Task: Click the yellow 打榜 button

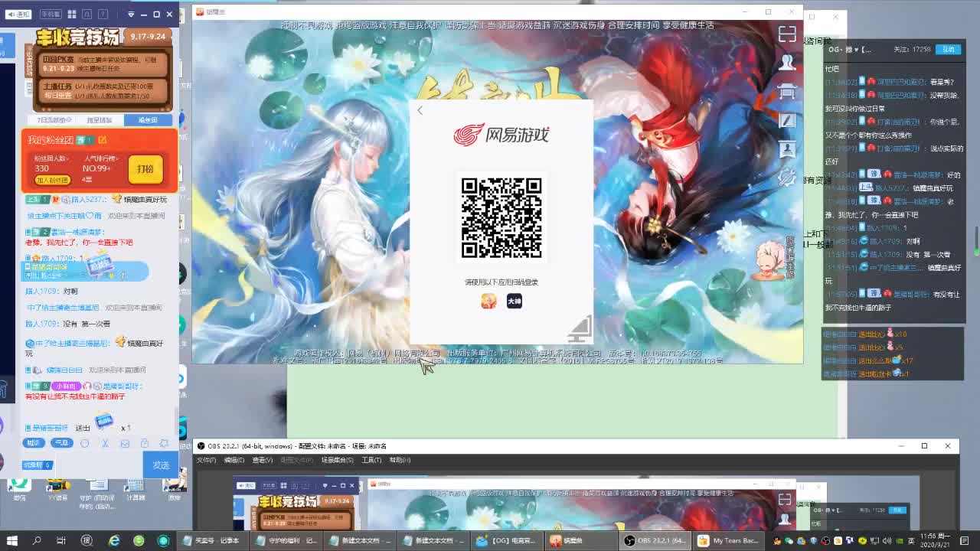Action: point(145,168)
